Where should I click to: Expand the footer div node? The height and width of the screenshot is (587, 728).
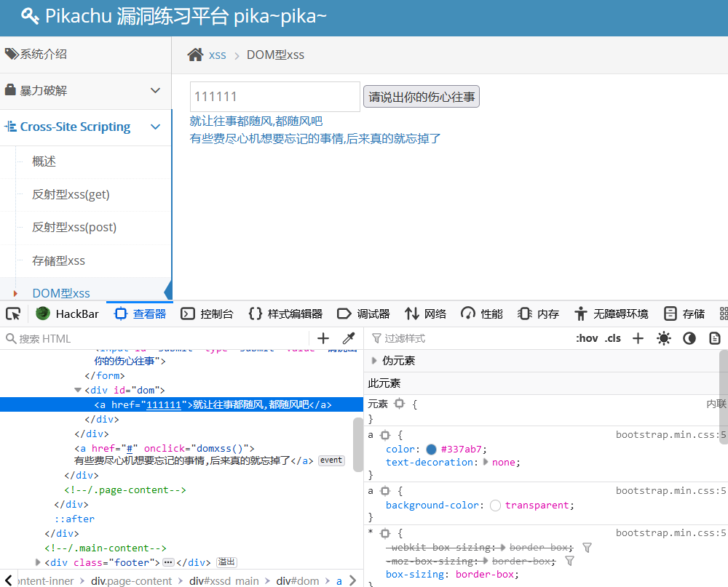click(39, 562)
